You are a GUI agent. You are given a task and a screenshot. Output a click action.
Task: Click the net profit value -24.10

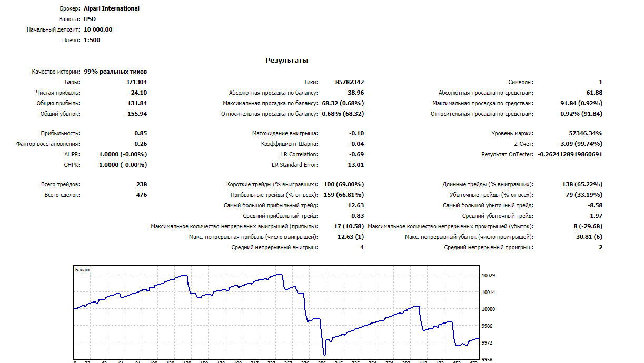tap(138, 93)
